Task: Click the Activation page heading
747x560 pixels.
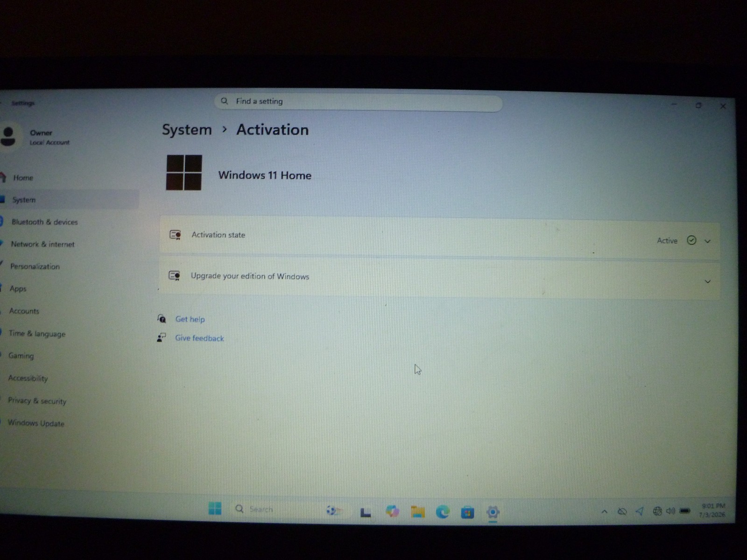Action: (273, 130)
